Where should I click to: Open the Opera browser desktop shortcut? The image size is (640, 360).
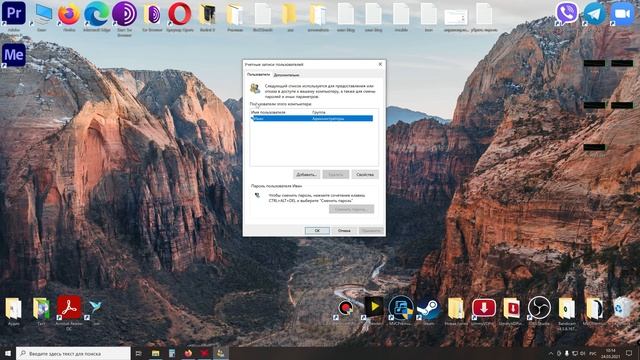pyautogui.click(x=180, y=13)
